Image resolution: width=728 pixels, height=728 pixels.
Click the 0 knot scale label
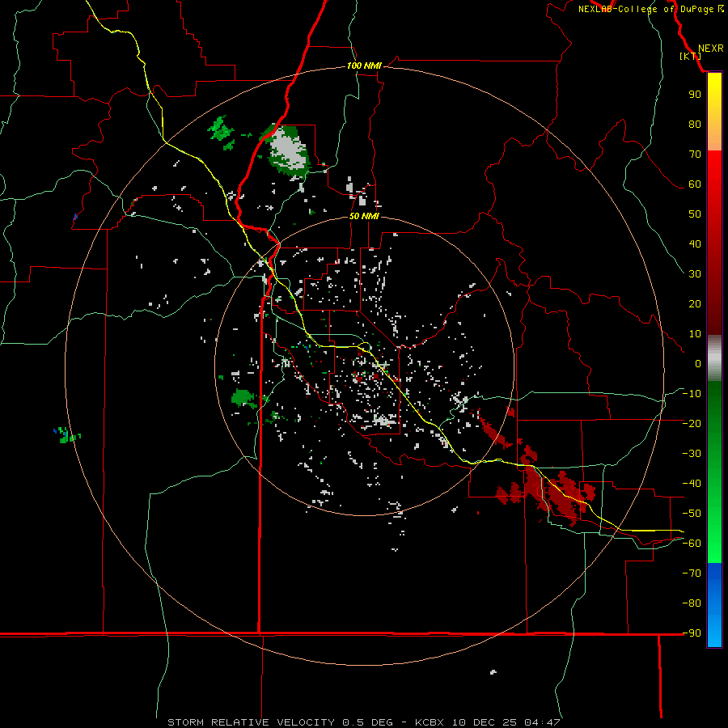[698, 363]
